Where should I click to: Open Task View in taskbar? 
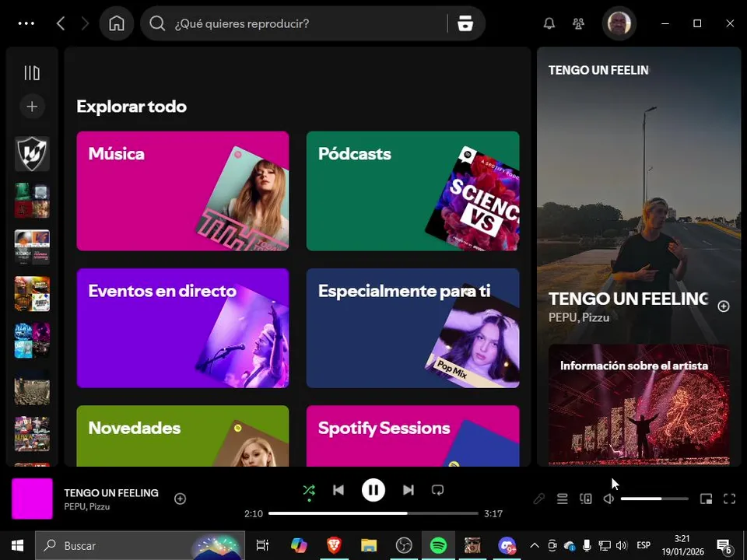coord(262,546)
